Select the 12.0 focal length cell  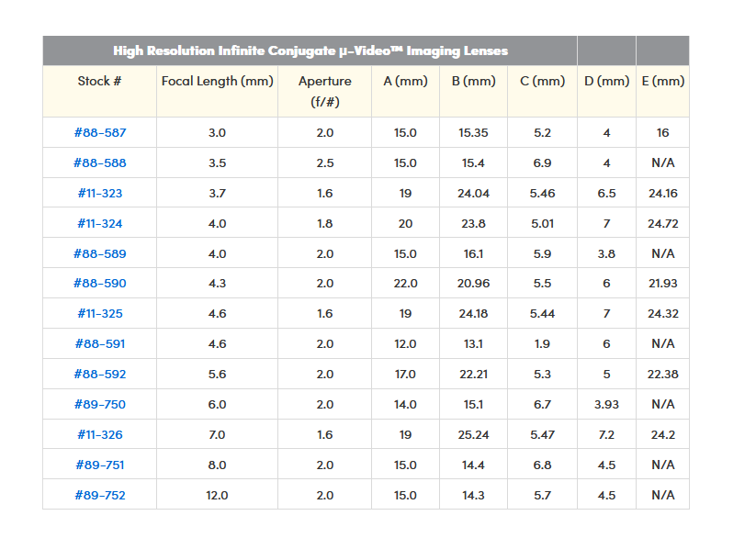(218, 496)
